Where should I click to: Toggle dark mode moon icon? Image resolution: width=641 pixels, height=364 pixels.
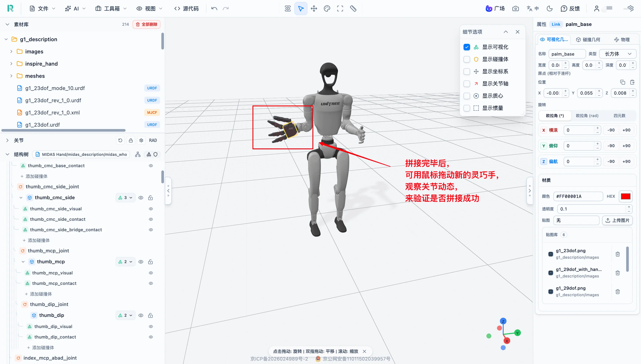tap(549, 9)
